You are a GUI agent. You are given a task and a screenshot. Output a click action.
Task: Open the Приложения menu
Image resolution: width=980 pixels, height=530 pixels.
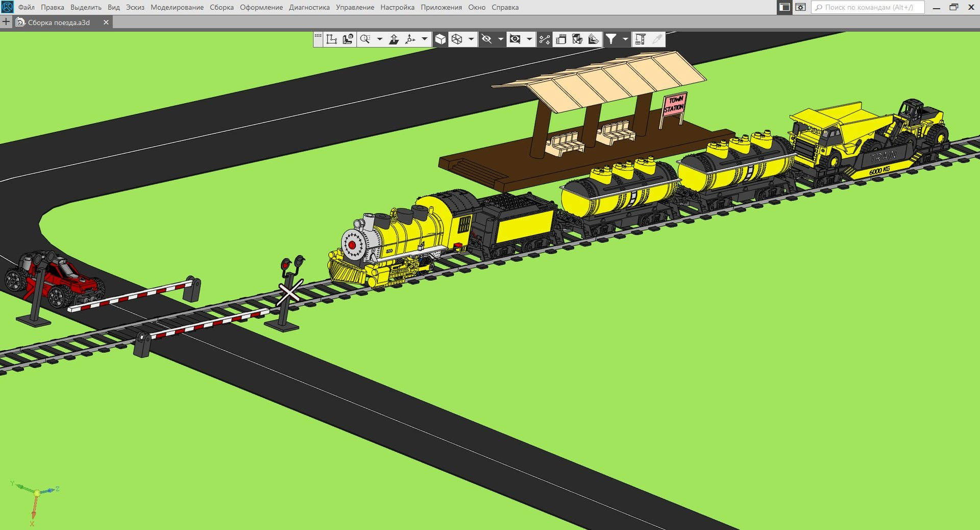[x=441, y=7]
